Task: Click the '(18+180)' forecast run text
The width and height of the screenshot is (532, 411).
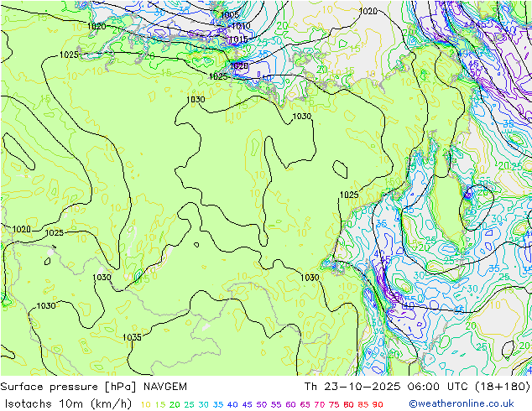Action: 501,387
